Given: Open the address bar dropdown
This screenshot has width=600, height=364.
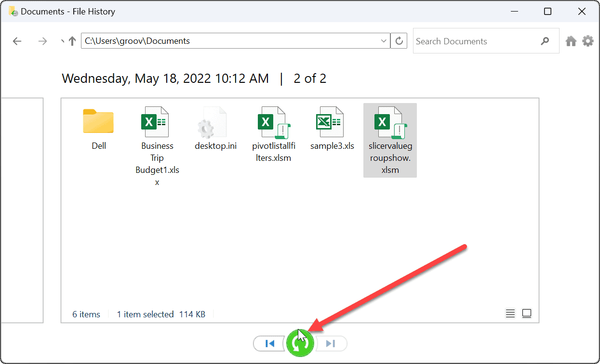Looking at the screenshot, I should pyautogui.click(x=383, y=40).
